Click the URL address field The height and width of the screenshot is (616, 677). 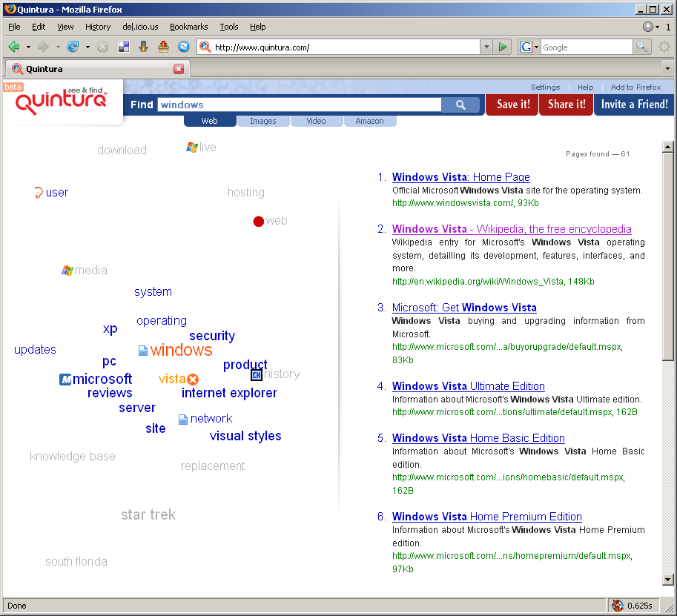click(346, 47)
